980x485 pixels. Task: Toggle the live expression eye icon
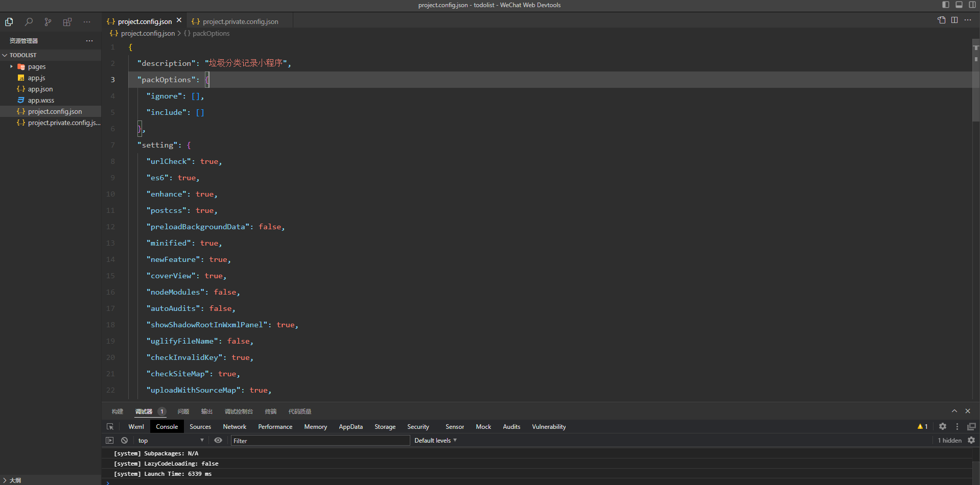point(218,440)
